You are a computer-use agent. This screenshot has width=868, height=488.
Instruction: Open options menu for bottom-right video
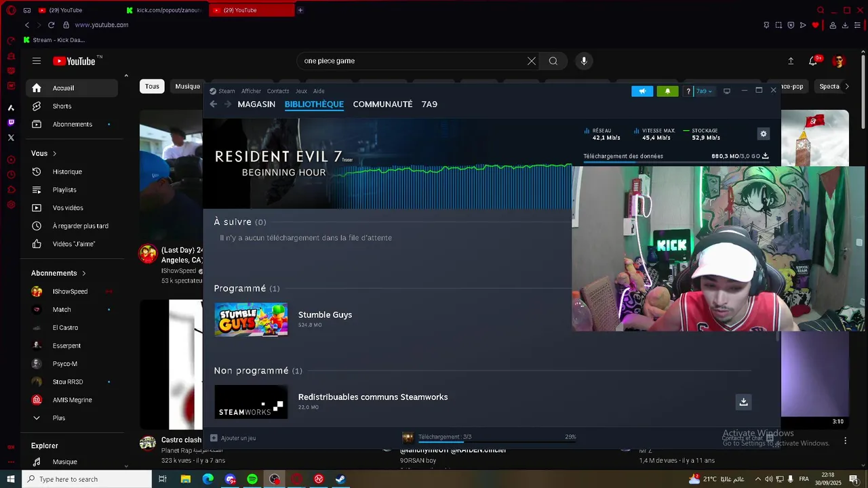845,441
